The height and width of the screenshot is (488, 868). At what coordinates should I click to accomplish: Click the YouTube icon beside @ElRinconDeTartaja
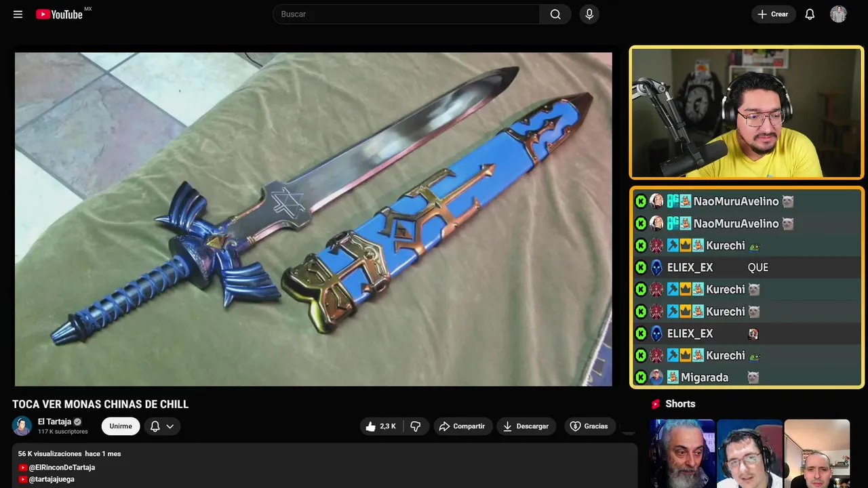coord(23,468)
